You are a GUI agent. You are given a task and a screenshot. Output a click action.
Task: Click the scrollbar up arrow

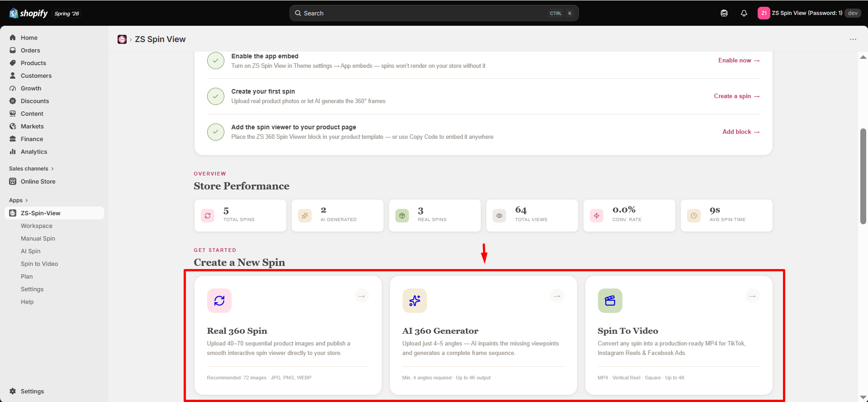click(x=863, y=57)
